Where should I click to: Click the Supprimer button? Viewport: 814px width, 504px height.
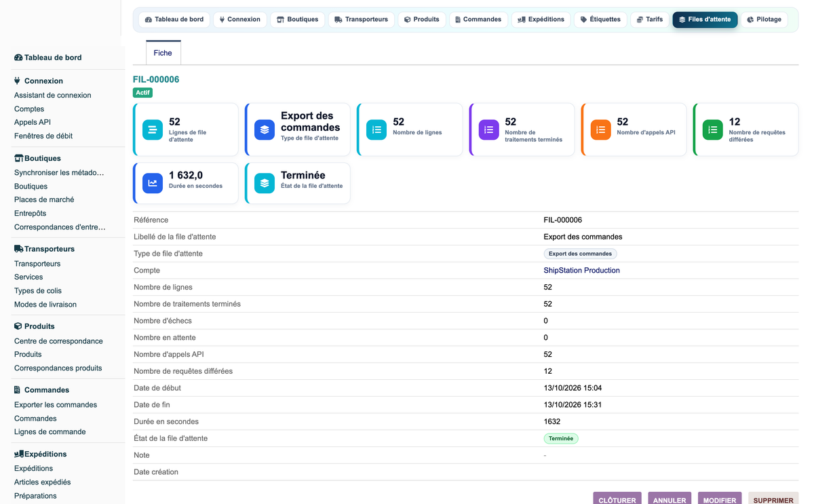773,500
